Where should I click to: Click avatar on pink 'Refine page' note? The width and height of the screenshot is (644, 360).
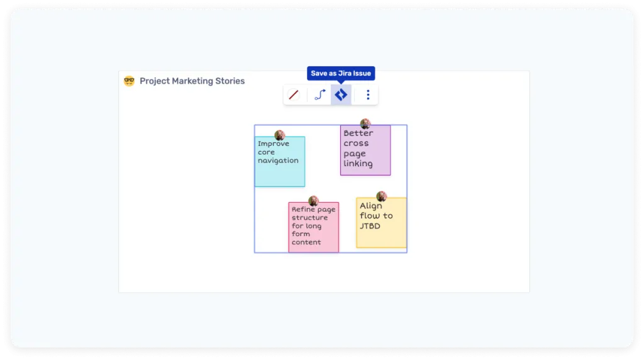pyautogui.click(x=313, y=201)
